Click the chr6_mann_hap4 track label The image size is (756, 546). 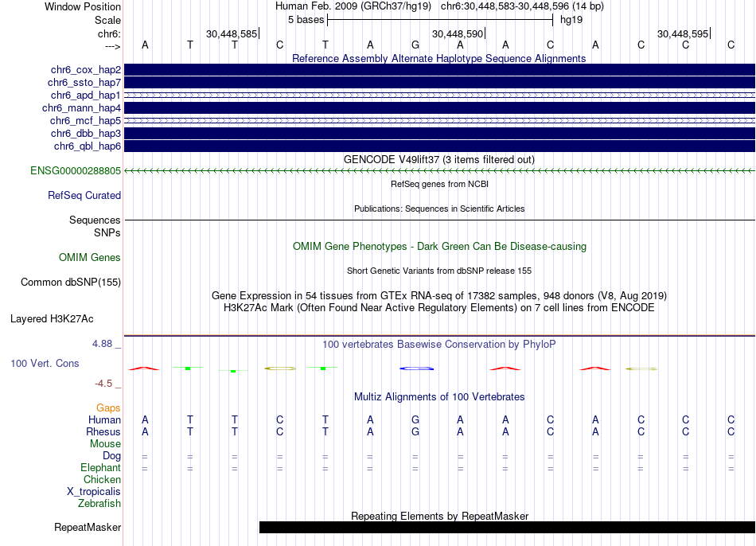pos(81,108)
